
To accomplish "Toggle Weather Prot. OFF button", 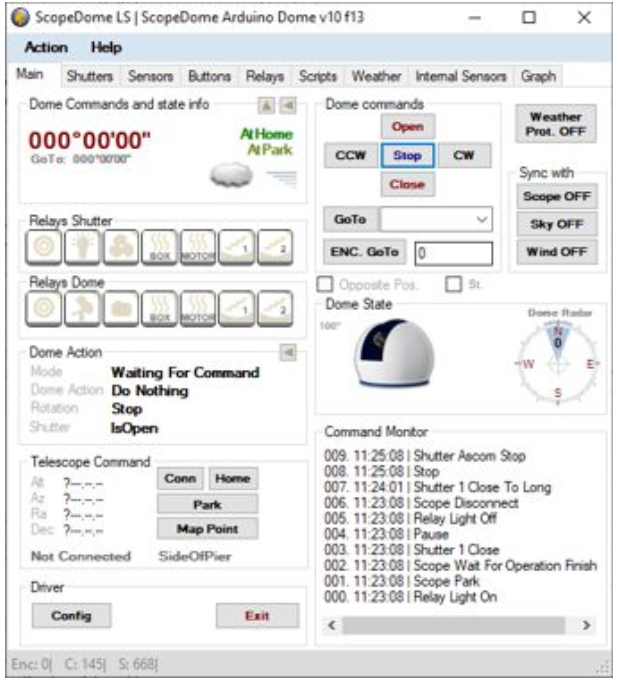I will click(x=556, y=124).
